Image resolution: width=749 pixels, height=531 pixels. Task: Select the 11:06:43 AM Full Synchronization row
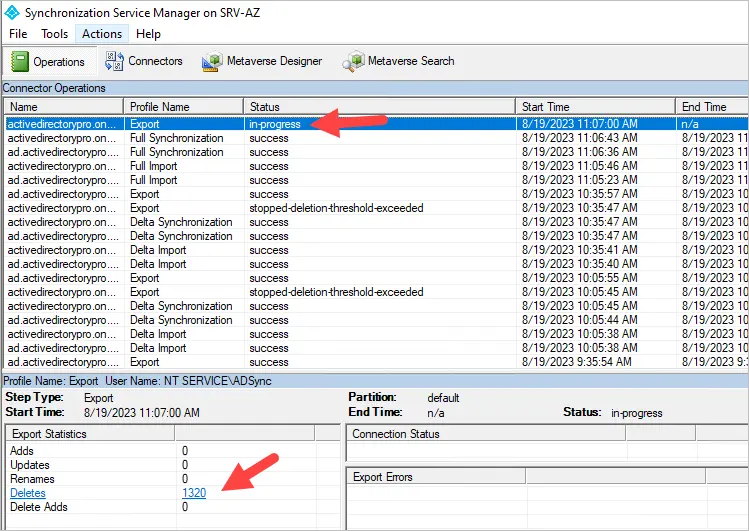click(x=376, y=138)
